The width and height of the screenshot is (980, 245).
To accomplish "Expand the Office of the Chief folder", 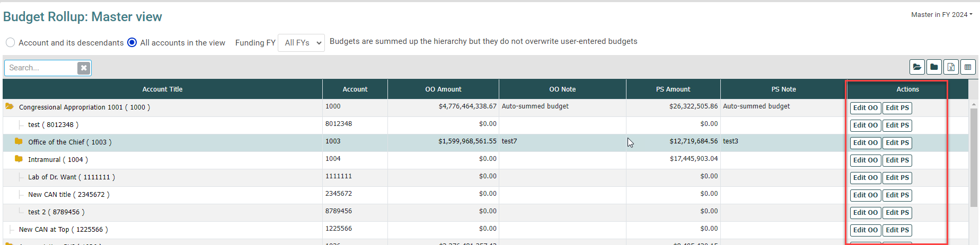I will [x=19, y=142].
